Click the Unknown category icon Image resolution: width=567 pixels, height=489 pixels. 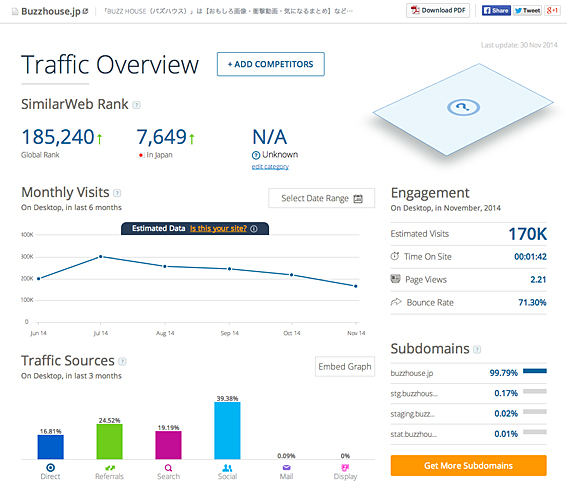[256, 155]
